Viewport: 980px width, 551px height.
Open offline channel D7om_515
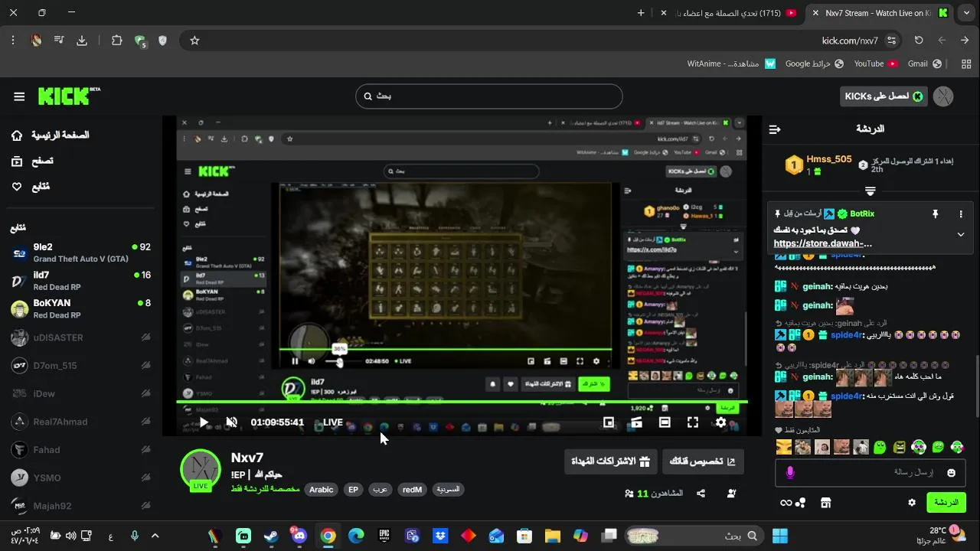pos(80,366)
